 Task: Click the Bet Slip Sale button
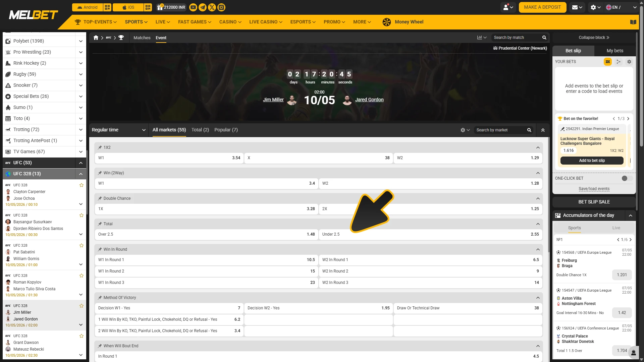(x=594, y=202)
